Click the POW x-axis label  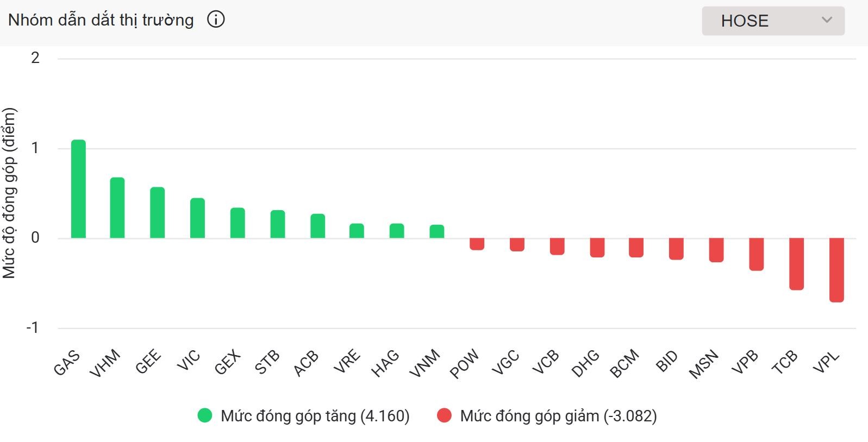click(x=464, y=364)
